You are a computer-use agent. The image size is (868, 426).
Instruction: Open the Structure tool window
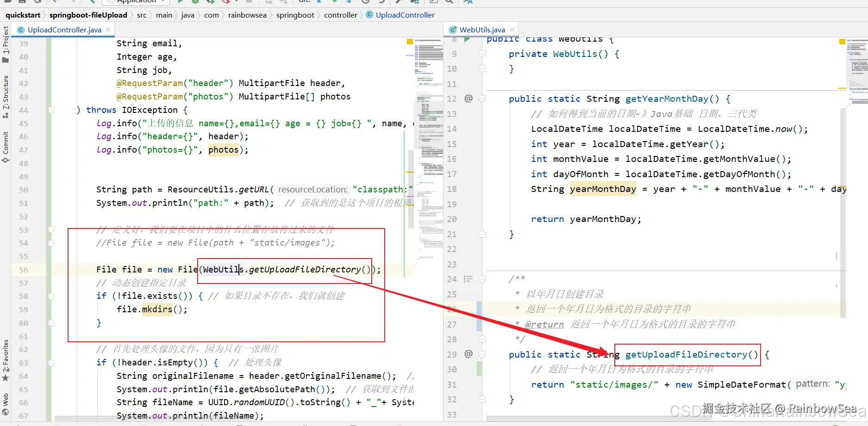click(6, 97)
